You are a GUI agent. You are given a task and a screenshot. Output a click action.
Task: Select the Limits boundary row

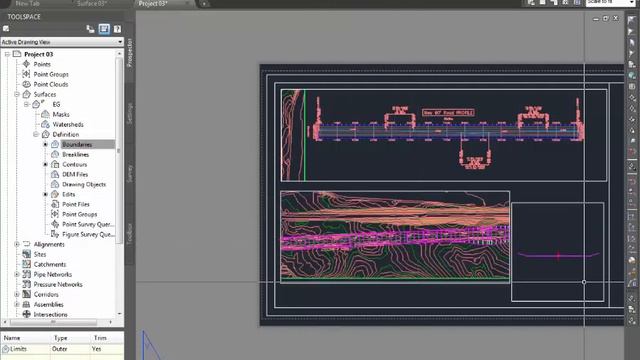pyautogui.click(x=62, y=349)
